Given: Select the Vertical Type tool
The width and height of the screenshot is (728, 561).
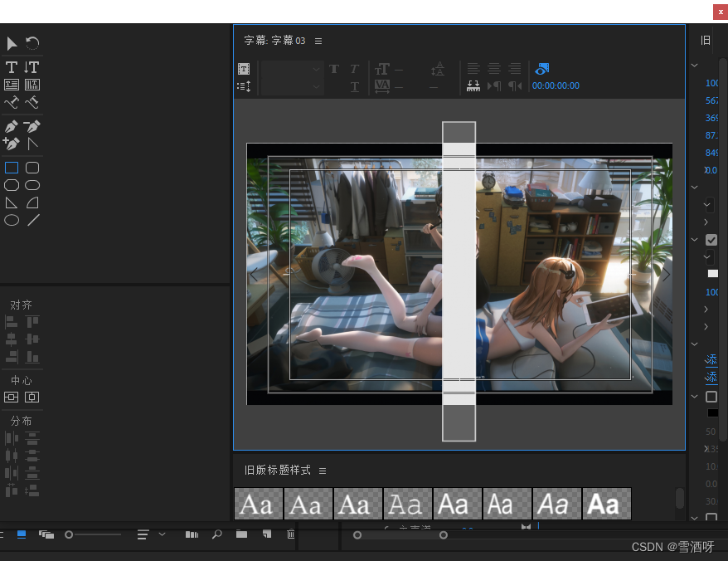Looking at the screenshot, I should pos(32,67).
